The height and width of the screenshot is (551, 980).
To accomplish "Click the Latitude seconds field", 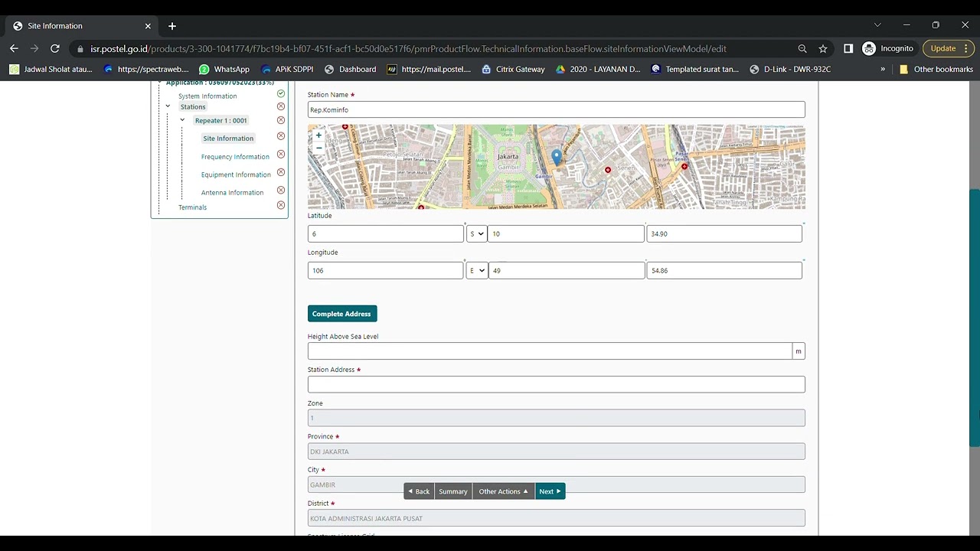I will click(724, 233).
